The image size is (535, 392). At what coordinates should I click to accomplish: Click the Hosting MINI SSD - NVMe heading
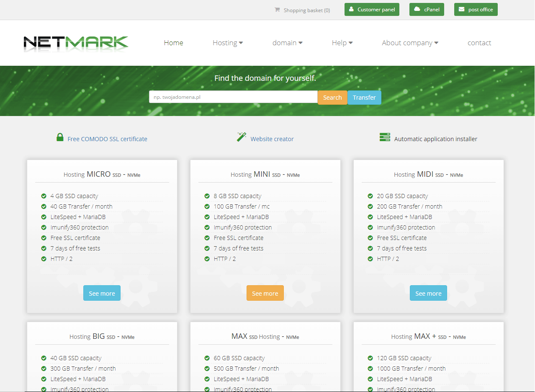point(265,174)
